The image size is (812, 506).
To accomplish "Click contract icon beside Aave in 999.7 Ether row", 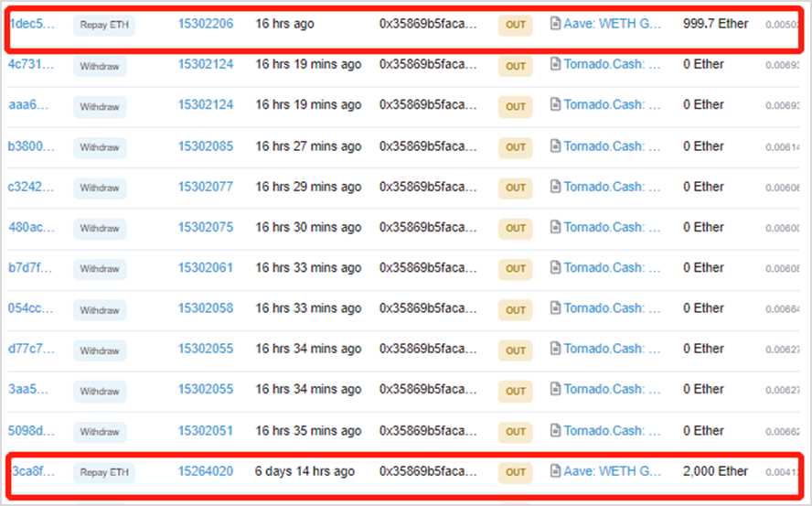I will click(555, 25).
